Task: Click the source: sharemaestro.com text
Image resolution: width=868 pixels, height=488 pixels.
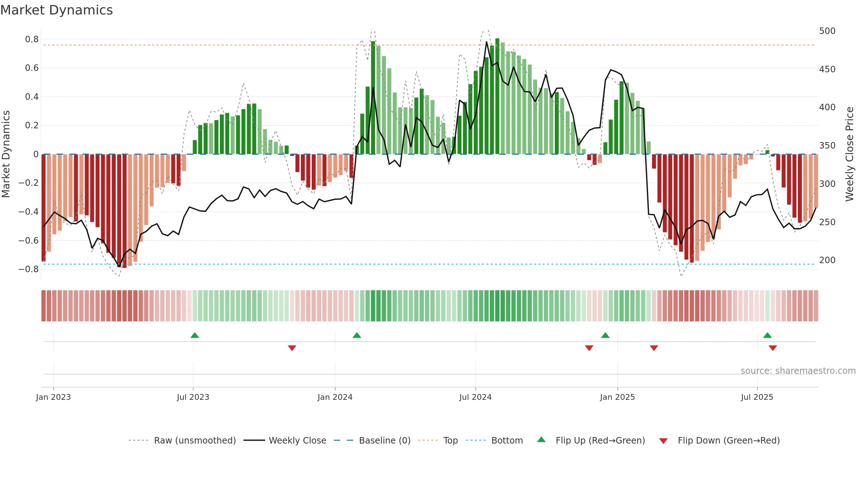Action: [x=798, y=371]
